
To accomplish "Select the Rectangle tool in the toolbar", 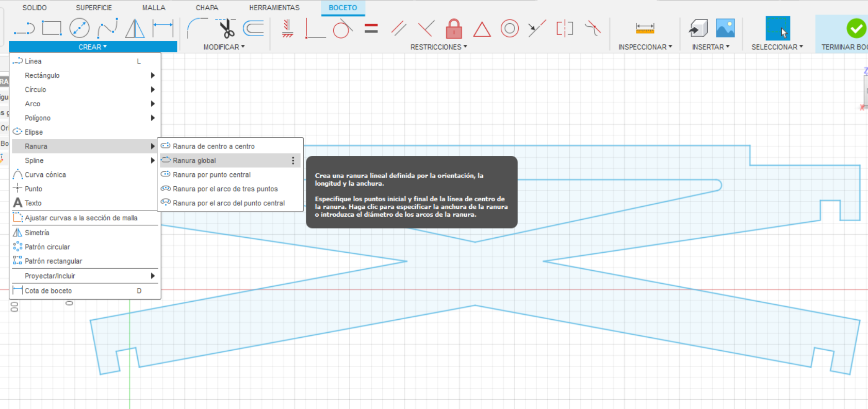I will pyautogui.click(x=52, y=28).
